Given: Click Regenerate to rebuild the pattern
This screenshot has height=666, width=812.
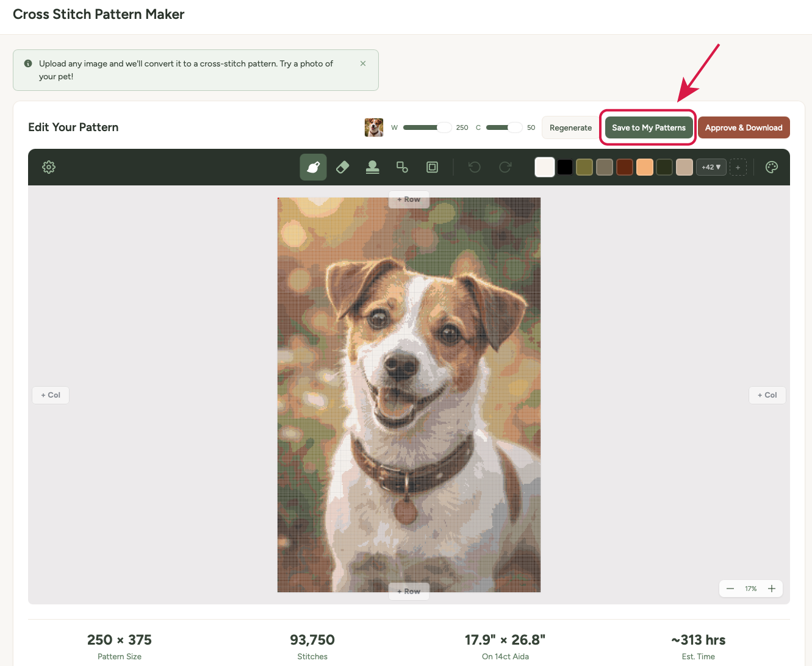Looking at the screenshot, I should click(570, 127).
